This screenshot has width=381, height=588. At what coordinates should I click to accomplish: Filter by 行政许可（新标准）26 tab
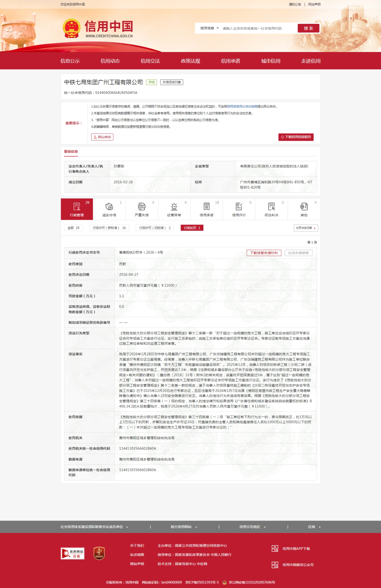[x=109, y=228]
